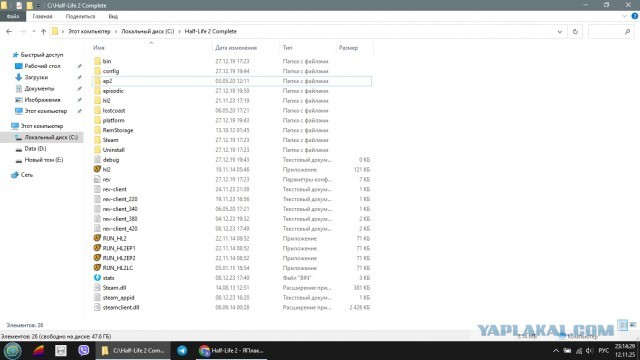Select the RemStorage folder icon

click(97, 130)
